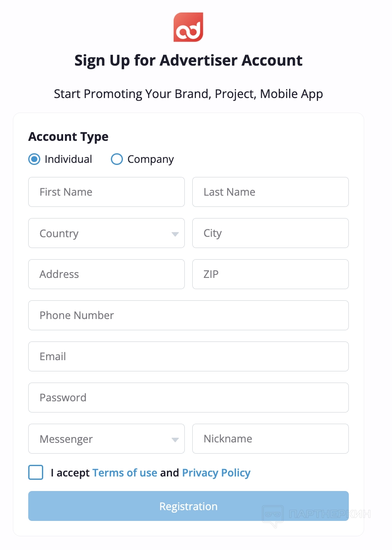Open the Country dropdown list
392x550 pixels.
coord(106,233)
